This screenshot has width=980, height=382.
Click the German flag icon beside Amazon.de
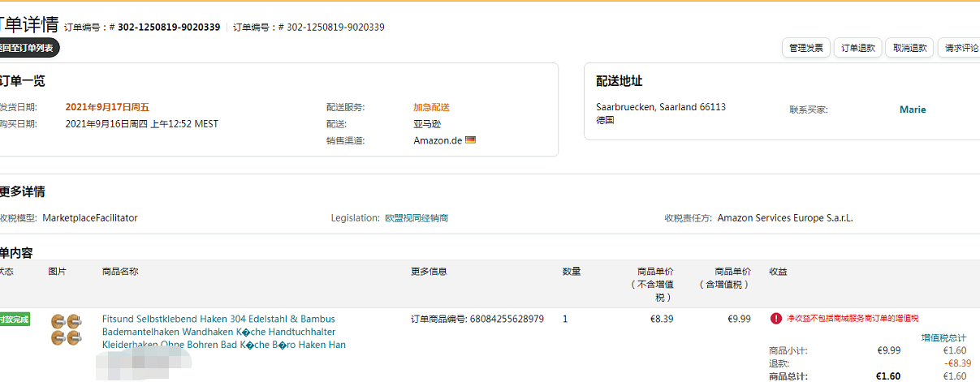point(470,139)
